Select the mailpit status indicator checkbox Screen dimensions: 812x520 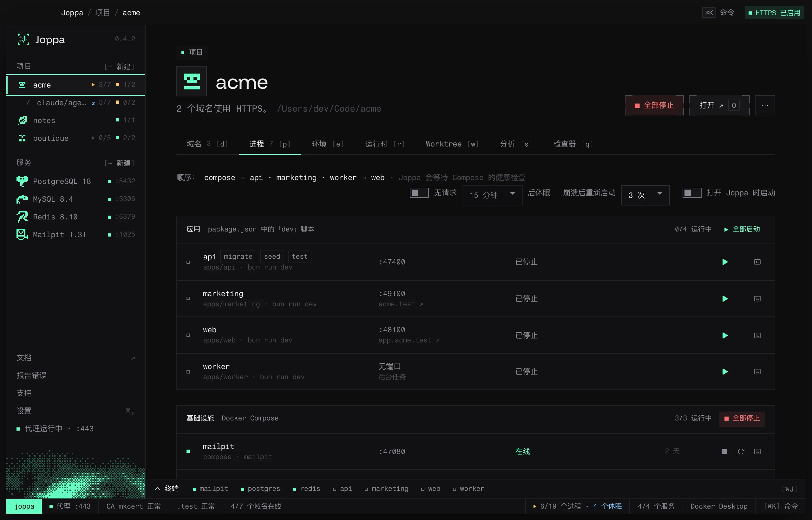(x=188, y=452)
